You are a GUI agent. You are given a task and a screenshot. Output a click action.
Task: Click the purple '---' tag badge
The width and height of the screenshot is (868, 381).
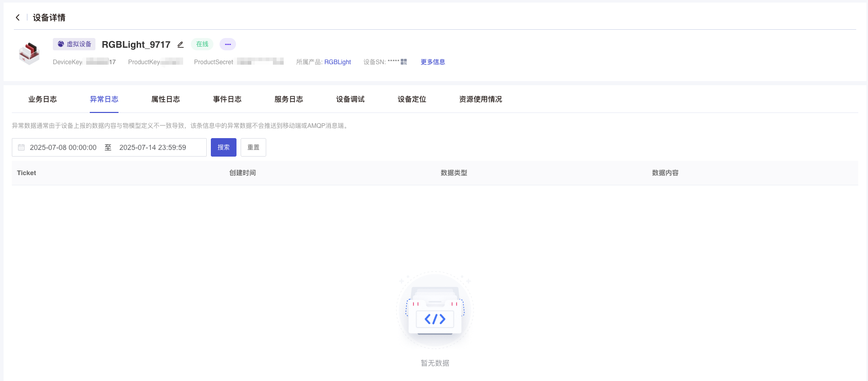[x=228, y=44]
